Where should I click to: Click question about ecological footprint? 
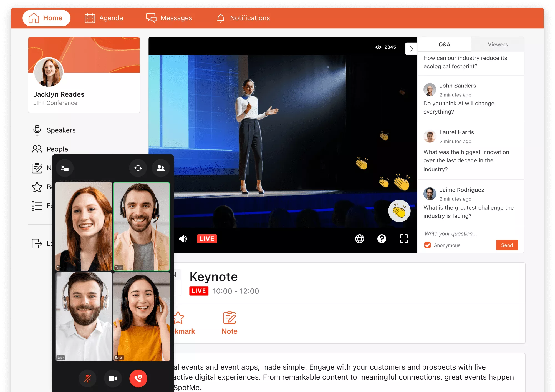pyautogui.click(x=465, y=62)
